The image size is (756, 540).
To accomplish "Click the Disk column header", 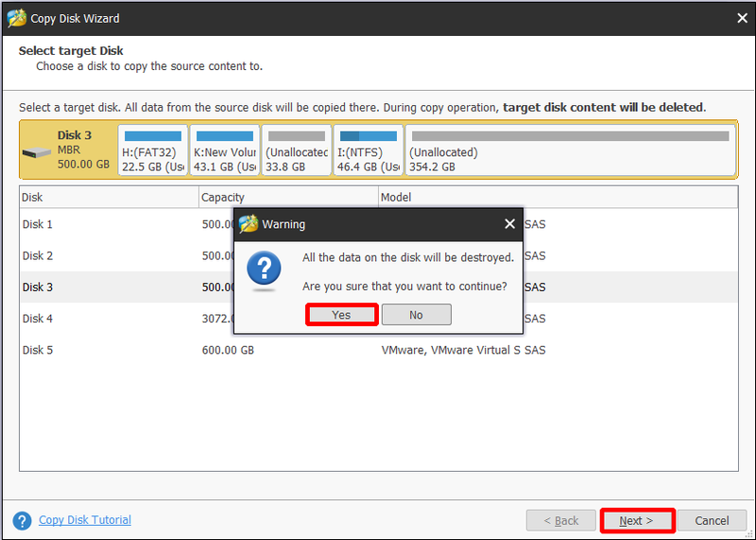I will [x=110, y=198].
